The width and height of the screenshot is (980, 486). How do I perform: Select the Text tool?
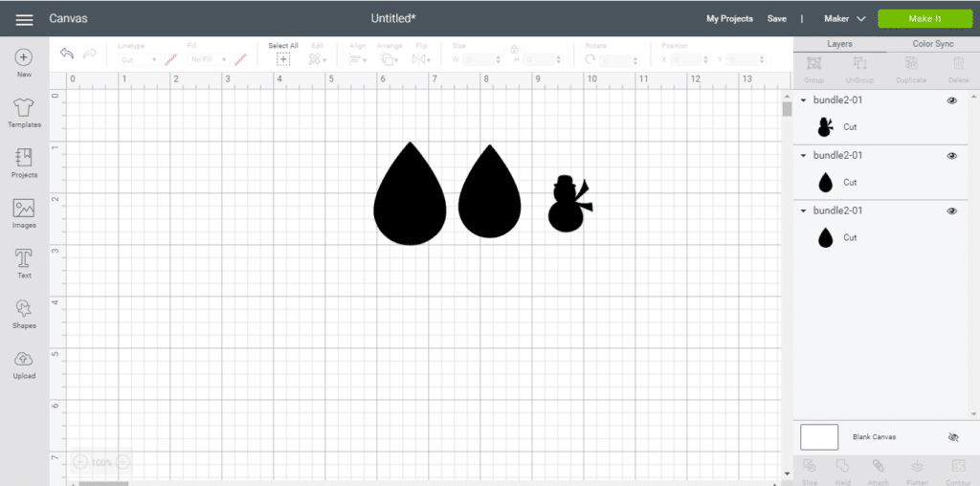pos(24,262)
